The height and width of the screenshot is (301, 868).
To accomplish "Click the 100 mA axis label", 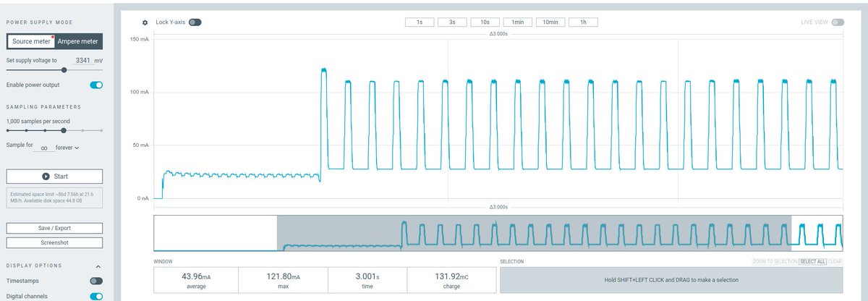I will tap(140, 92).
